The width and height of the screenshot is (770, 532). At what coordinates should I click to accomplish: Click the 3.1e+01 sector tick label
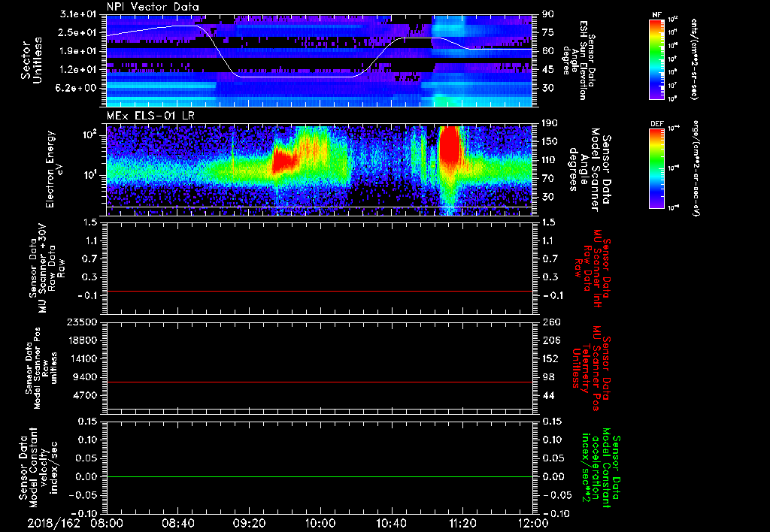[x=78, y=14]
